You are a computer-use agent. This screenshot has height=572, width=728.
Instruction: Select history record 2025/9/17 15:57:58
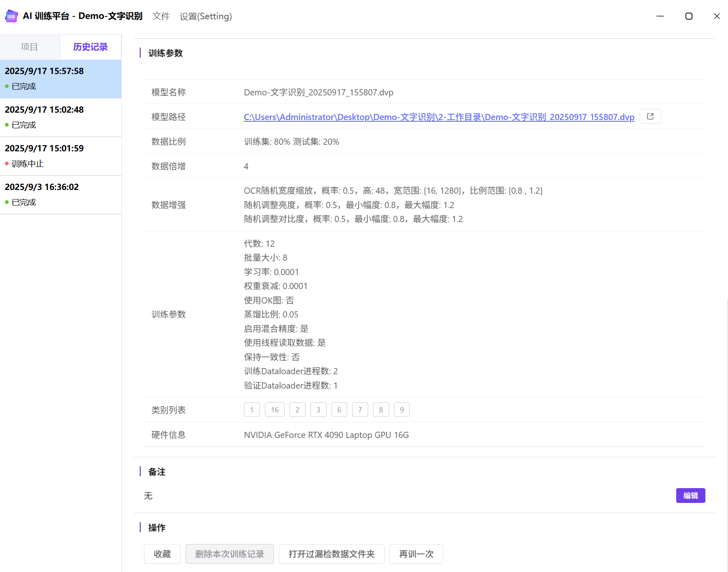(60, 79)
